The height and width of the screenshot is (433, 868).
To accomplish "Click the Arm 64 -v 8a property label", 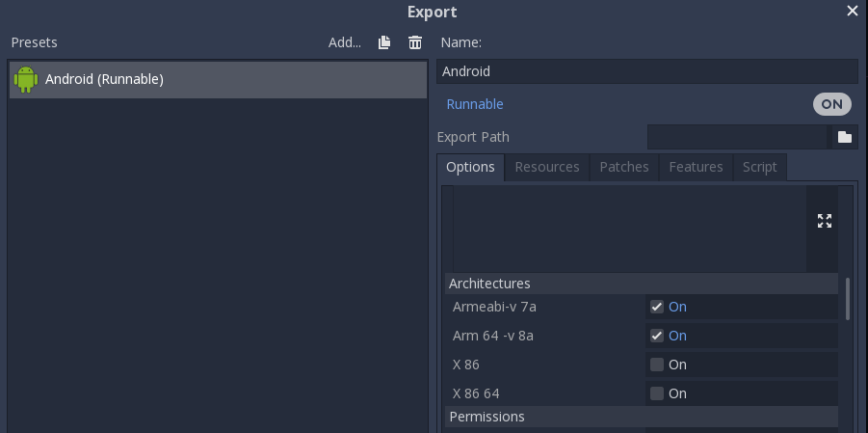I will [492, 336].
